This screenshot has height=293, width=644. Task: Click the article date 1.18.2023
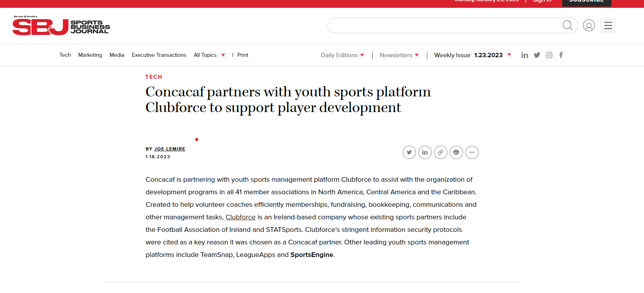tap(158, 157)
